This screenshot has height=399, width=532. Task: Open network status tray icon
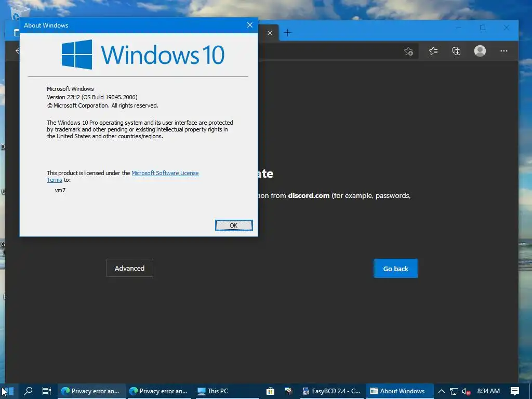[x=454, y=391]
